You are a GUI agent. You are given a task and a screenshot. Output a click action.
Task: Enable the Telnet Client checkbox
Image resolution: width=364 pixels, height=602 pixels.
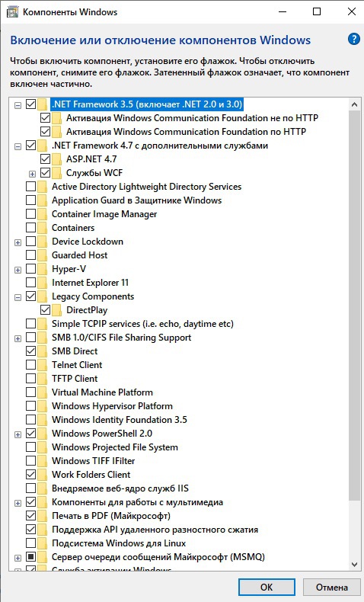[30, 365]
